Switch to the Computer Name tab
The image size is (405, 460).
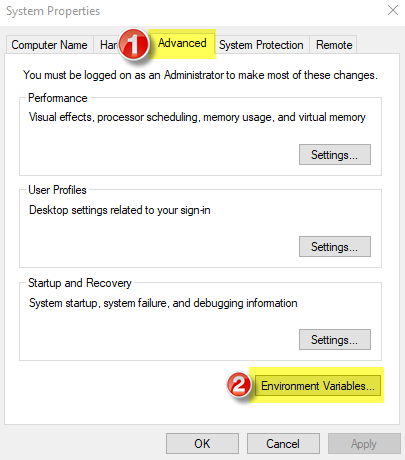point(50,45)
